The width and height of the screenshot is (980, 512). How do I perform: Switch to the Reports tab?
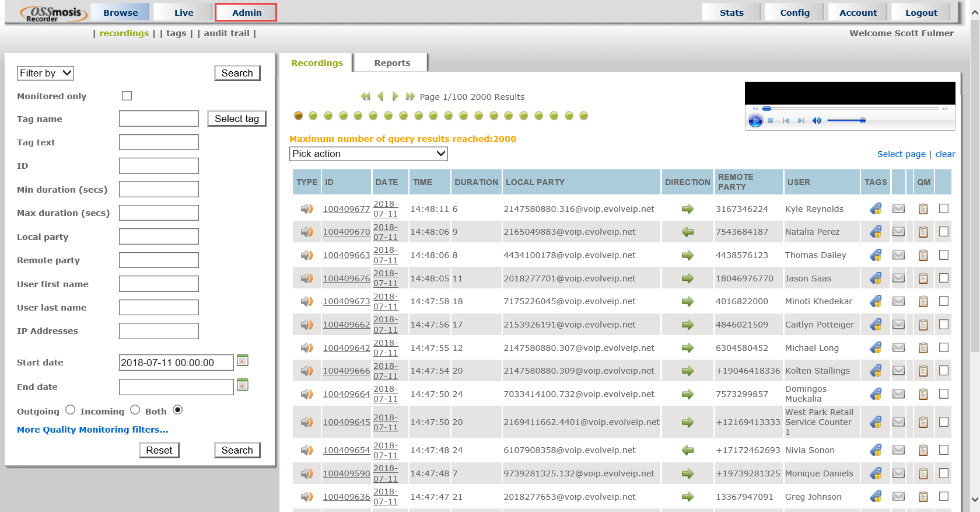click(392, 63)
